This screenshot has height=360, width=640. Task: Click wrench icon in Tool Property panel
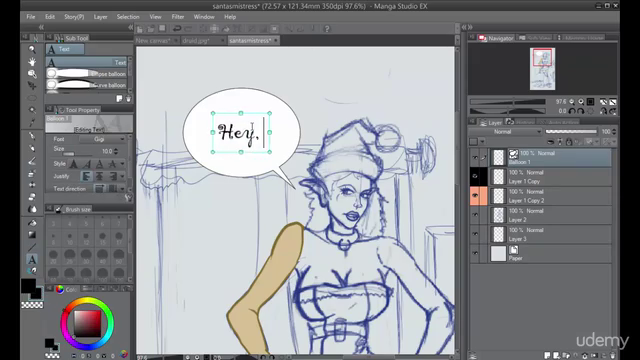[x=128, y=198]
